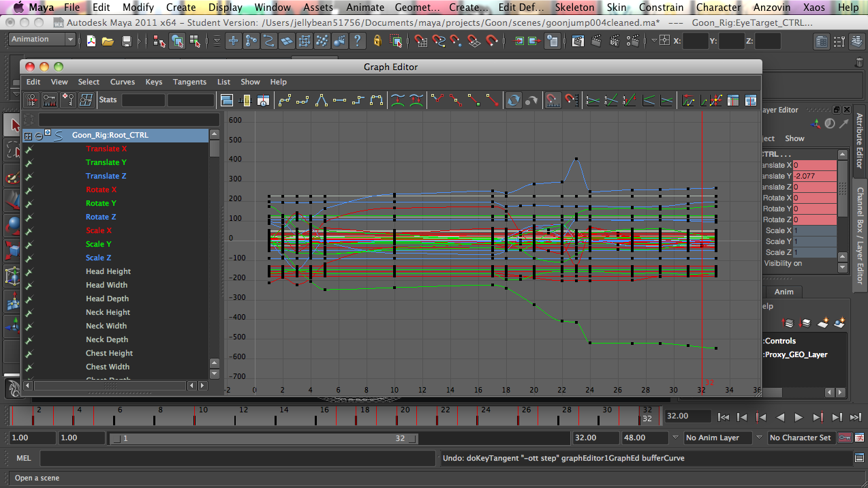
Task: Open the Tangents menu in Graph Editor
Action: pyautogui.click(x=189, y=82)
